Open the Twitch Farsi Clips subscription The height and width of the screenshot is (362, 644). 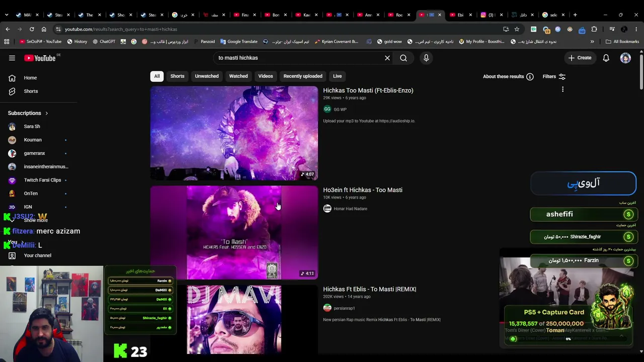(x=39, y=180)
